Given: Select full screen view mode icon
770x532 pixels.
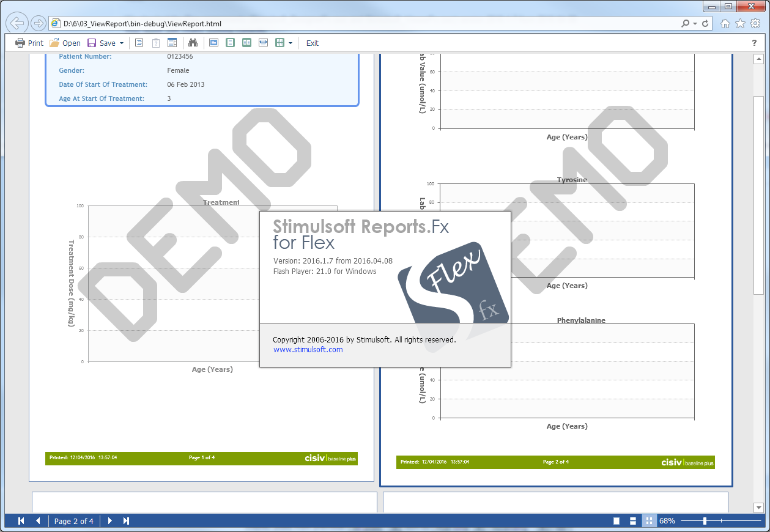Looking at the screenshot, I should 213,43.
